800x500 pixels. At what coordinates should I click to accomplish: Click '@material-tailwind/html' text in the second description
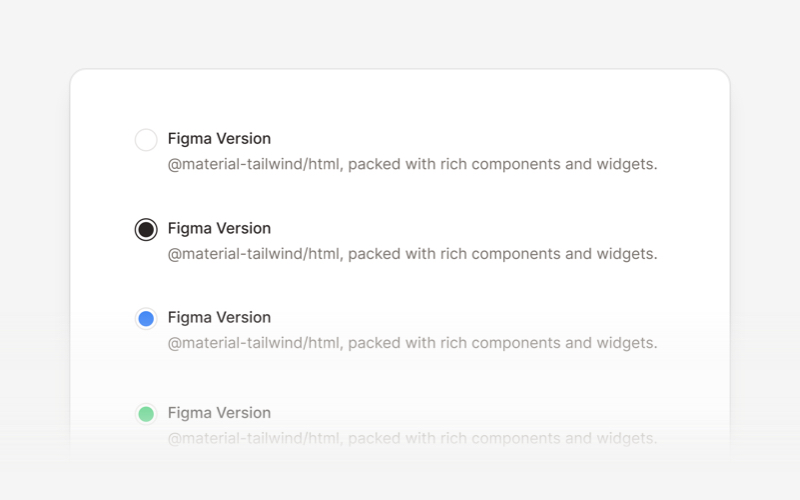(x=255, y=254)
